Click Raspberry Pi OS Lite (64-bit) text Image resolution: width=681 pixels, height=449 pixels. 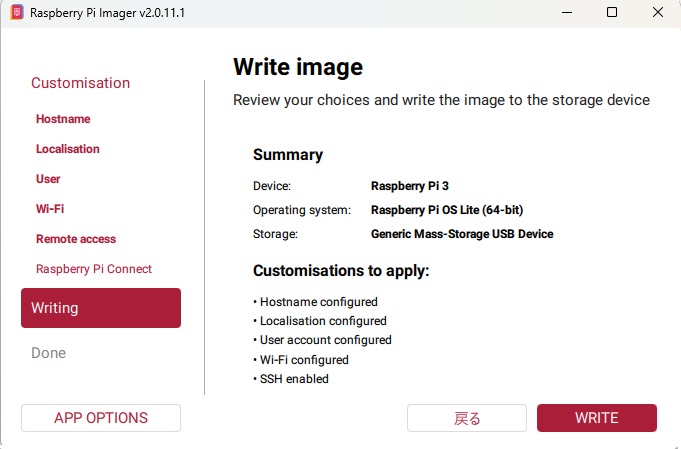coord(447,210)
